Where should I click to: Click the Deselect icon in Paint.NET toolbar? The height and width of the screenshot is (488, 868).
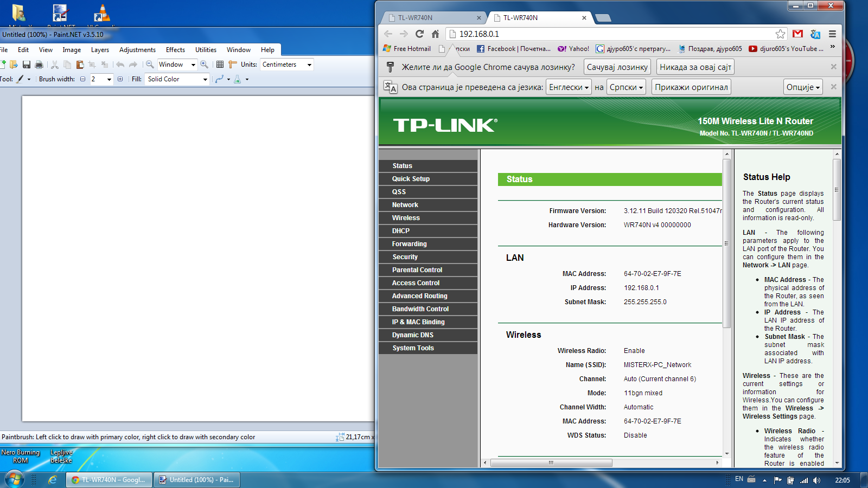coord(105,65)
